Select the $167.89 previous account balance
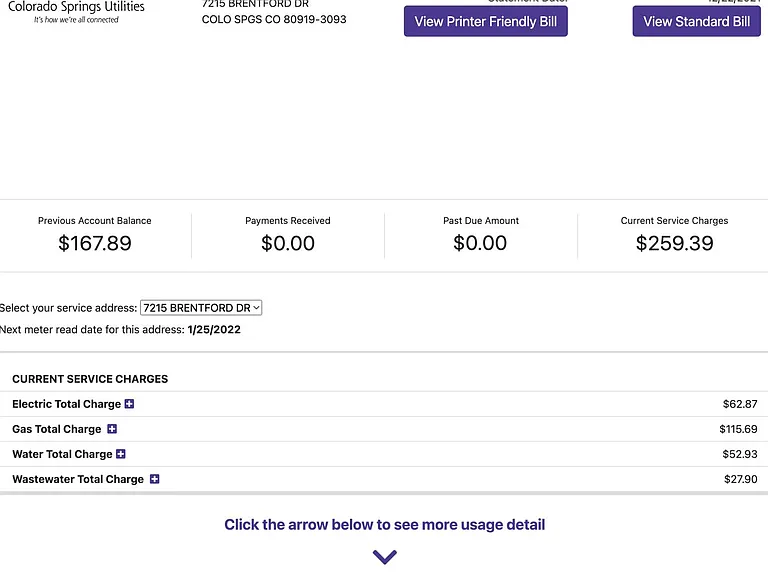 (95, 243)
